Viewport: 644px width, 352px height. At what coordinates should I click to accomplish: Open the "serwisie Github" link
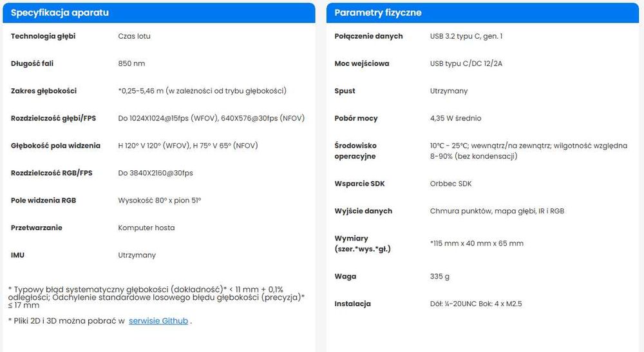coord(158,320)
